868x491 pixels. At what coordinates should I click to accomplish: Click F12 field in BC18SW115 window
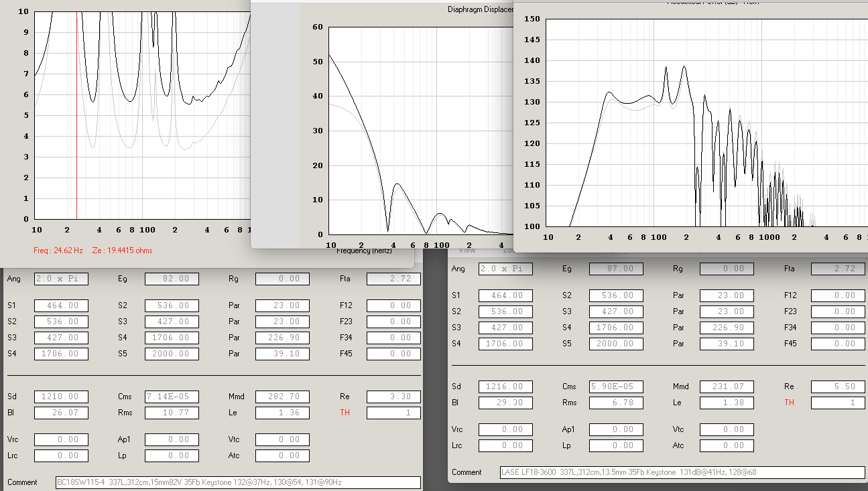(x=393, y=305)
